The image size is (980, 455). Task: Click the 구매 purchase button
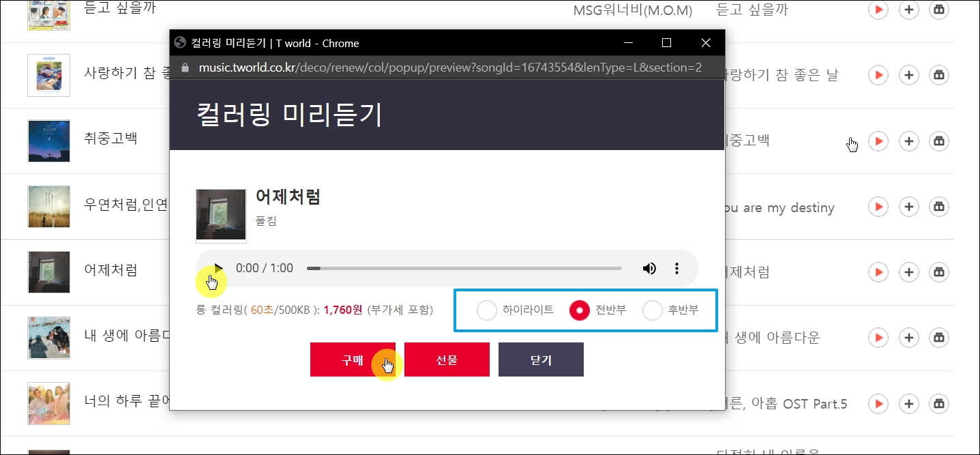(353, 359)
